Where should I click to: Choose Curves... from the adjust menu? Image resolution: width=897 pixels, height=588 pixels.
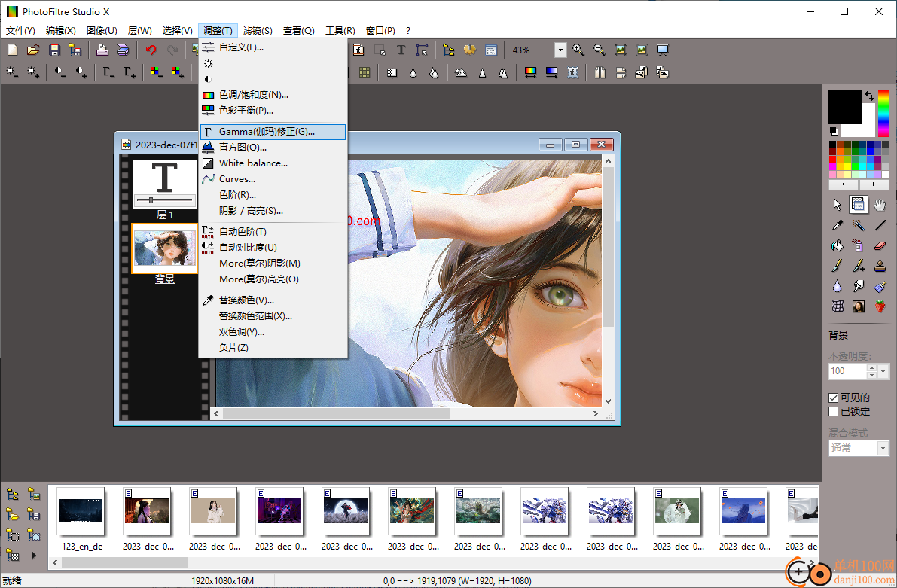point(273,179)
